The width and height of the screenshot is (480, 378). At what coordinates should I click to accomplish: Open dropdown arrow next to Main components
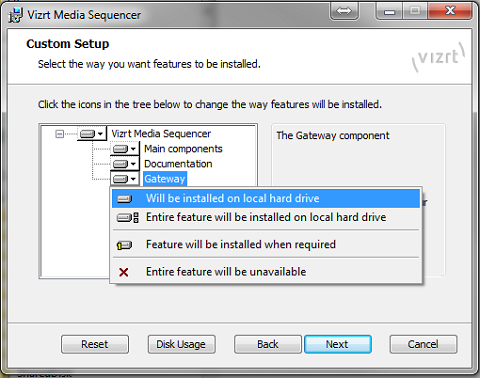[133, 149]
